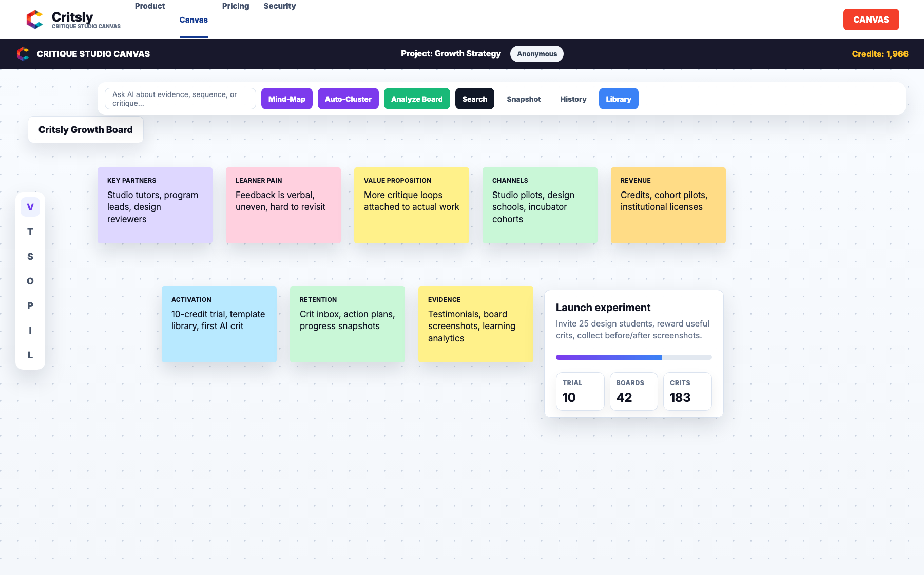Select the Key Partners sticky note
Image resolution: width=924 pixels, height=575 pixels.
(155, 205)
